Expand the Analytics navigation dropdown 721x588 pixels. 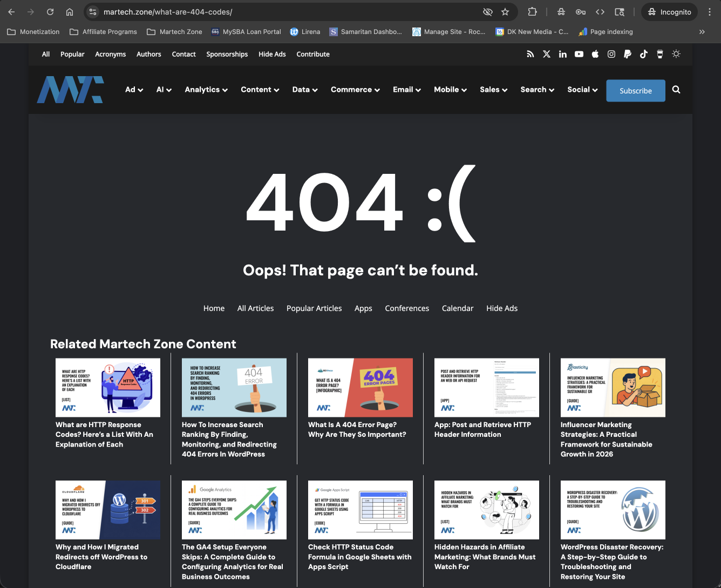tap(206, 90)
